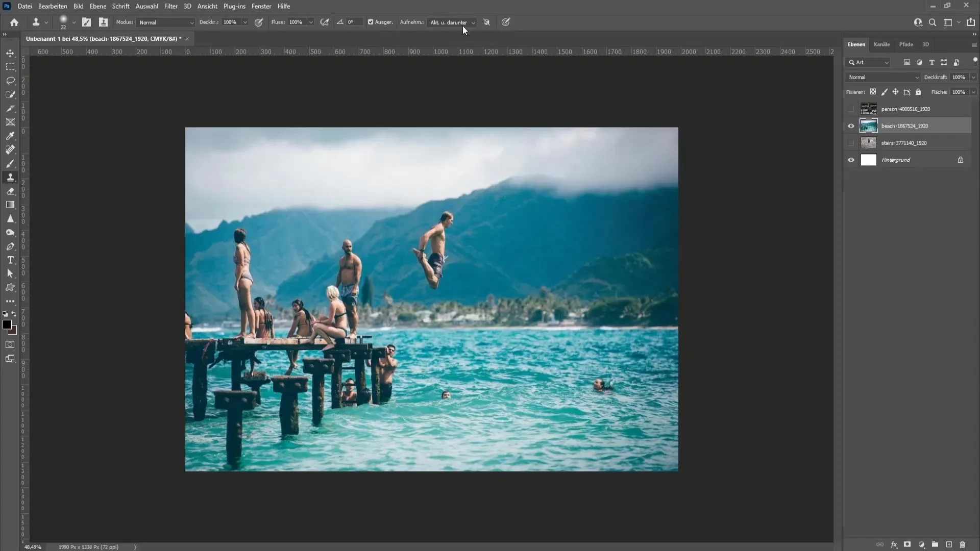The image size is (980, 551).
Task: Hide the stairs-3771140_1920 layer
Action: pos(850,142)
